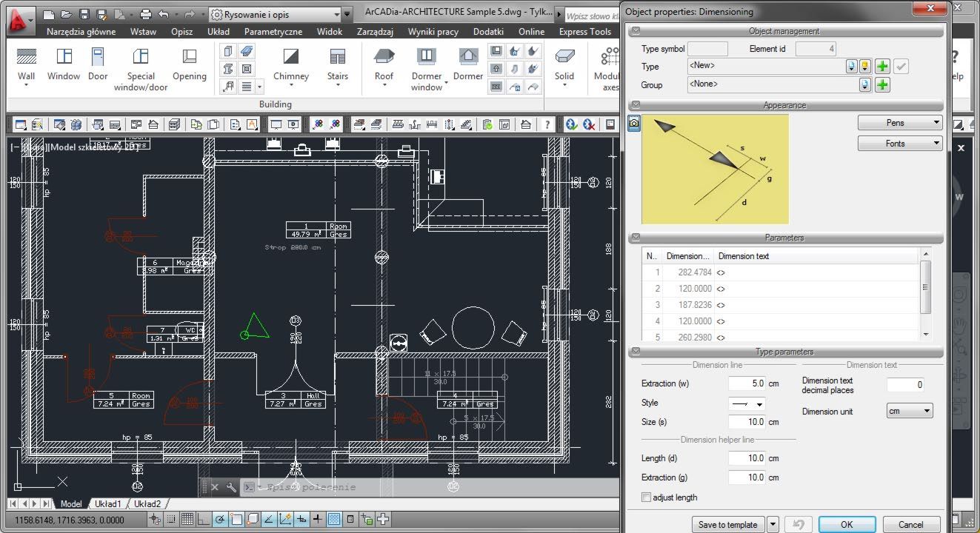
Task: Choose the Special window/door tool
Action: pos(141,68)
